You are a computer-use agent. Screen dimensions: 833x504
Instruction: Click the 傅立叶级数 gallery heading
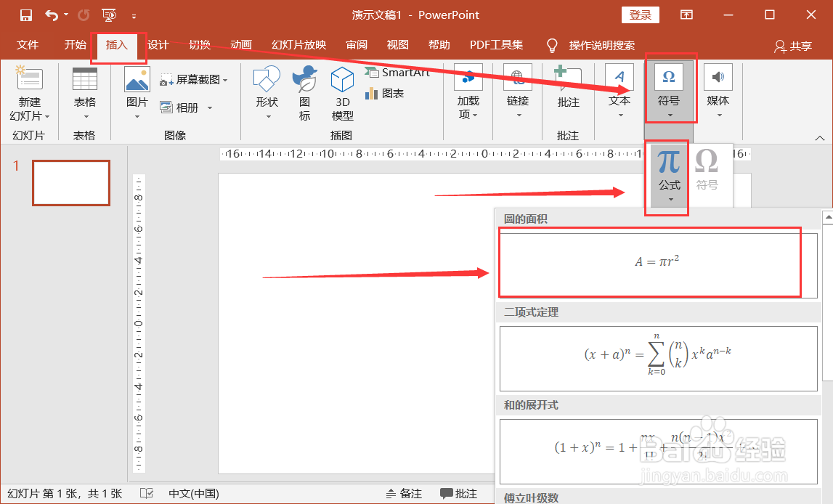point(532,497)
